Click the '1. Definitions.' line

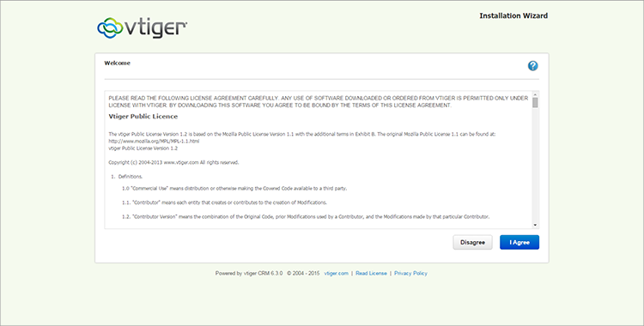pos(127,177)
